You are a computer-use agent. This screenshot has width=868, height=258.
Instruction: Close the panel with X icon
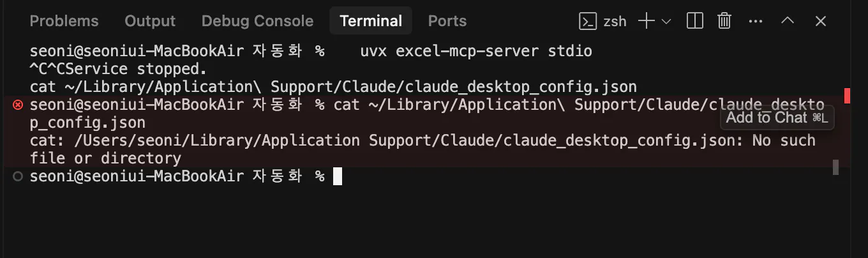coord(821,21)
